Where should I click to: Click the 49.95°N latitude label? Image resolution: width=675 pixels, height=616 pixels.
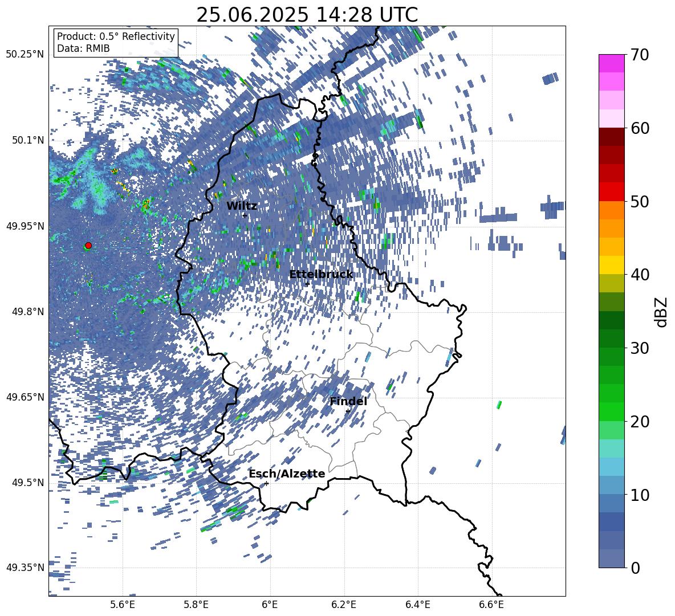pyautogui.click(x=25, y=226)
